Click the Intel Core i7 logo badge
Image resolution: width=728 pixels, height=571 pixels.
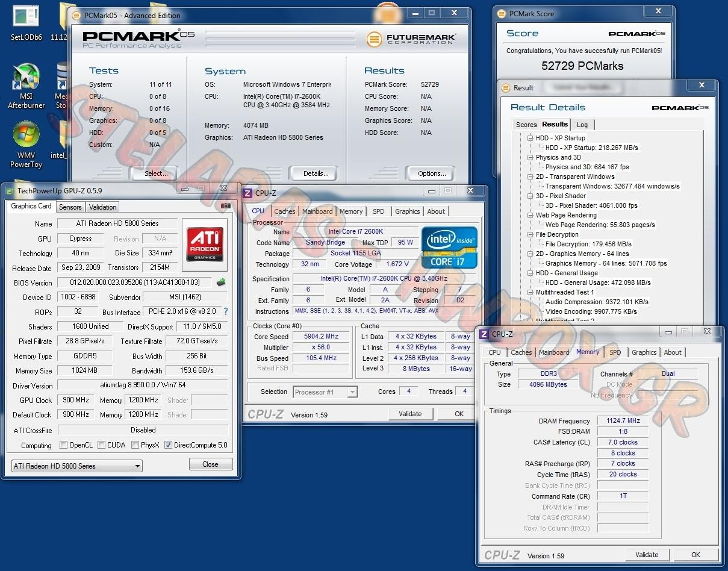[x=449, y=247]
